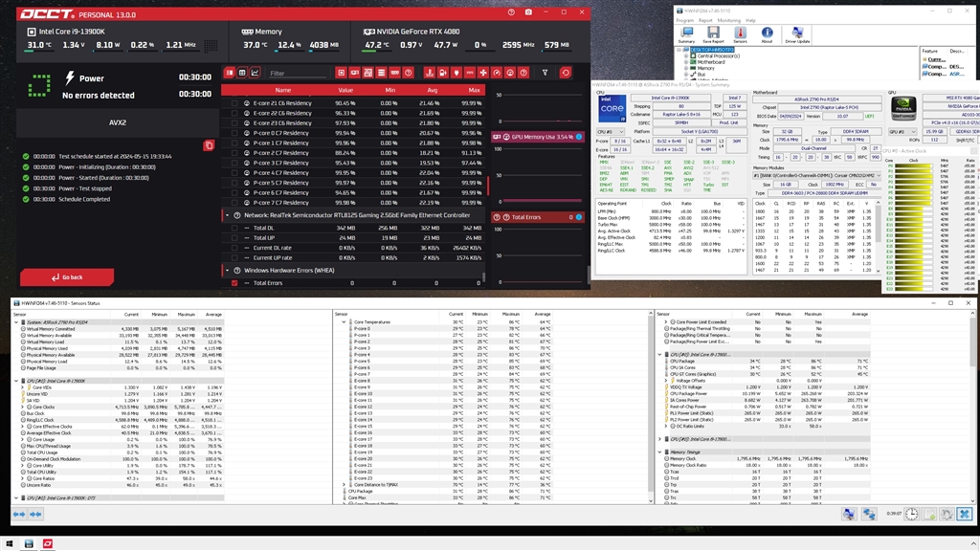
Task: Close Sensors Status with blue X icon
Action: [965, 514]
